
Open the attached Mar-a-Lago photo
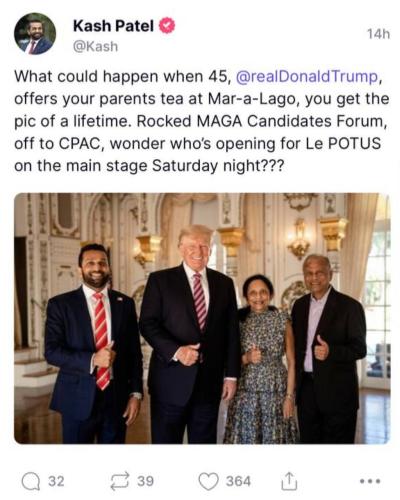[x=202, y=318]
